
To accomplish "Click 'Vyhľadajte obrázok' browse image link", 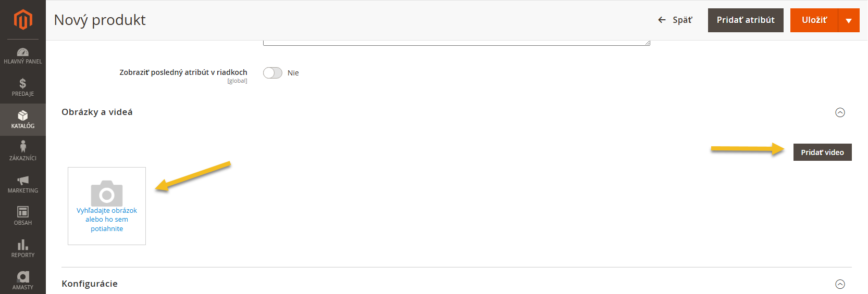I will point(107,211).
